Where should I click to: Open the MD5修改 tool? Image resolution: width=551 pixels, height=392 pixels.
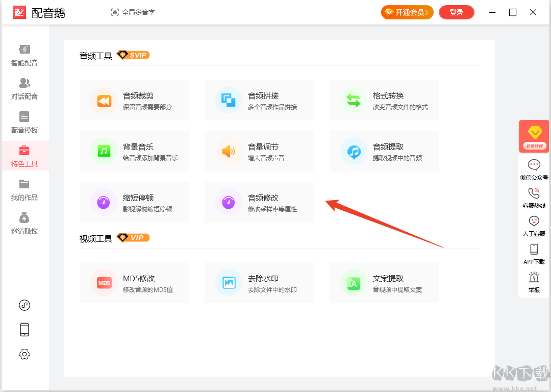134,283
